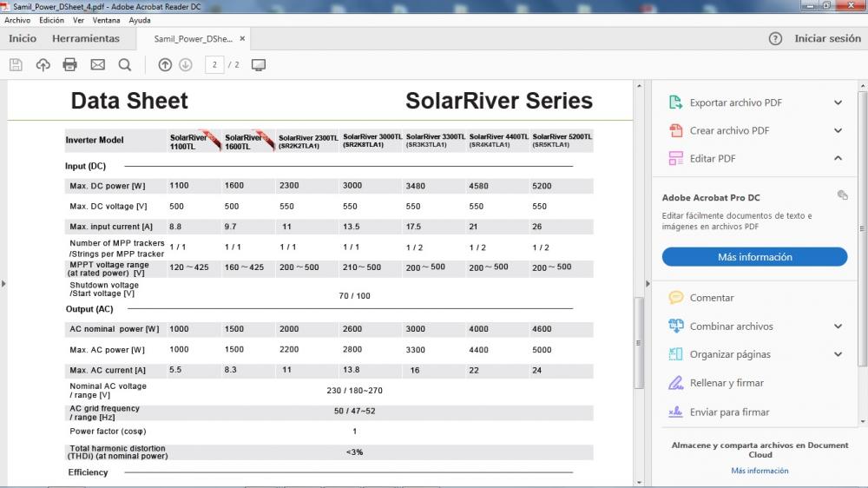Click the Comentar speech bubble icon
The height and width of the screenshot is (488, 868).
pos(675,298)
